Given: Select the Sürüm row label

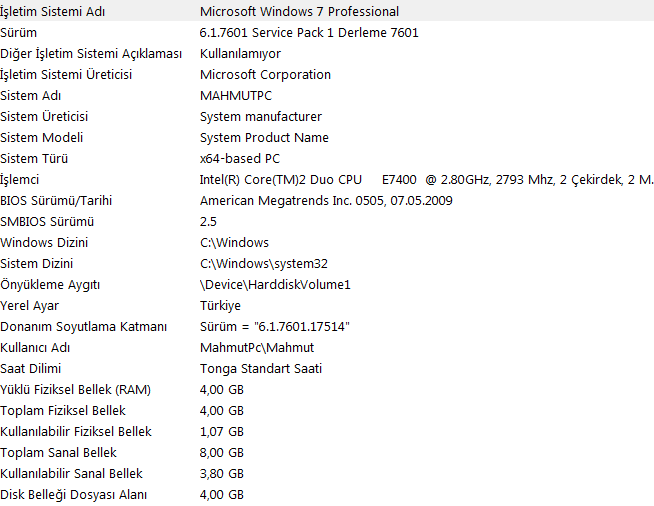Looking at the screenshot, I should (19, 33).
